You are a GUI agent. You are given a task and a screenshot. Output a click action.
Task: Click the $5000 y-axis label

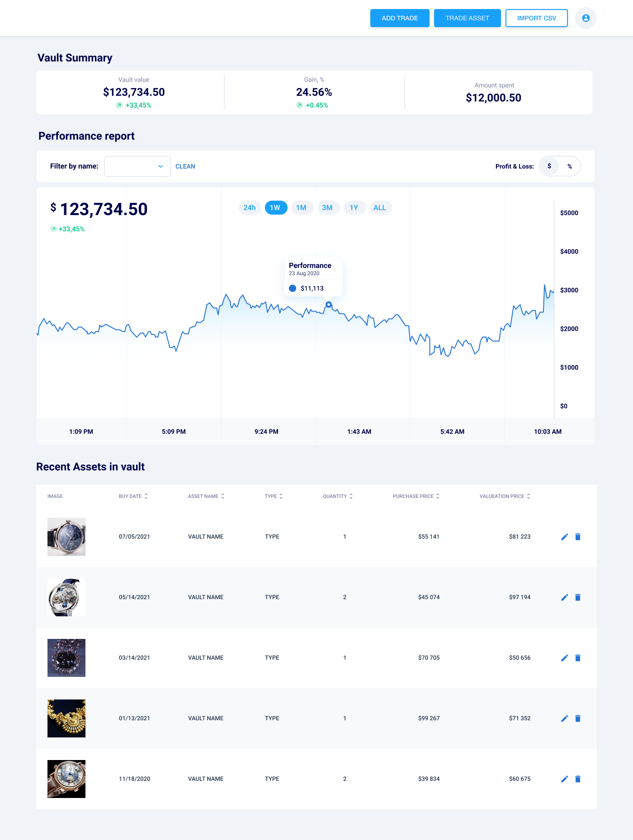(569, 213)
